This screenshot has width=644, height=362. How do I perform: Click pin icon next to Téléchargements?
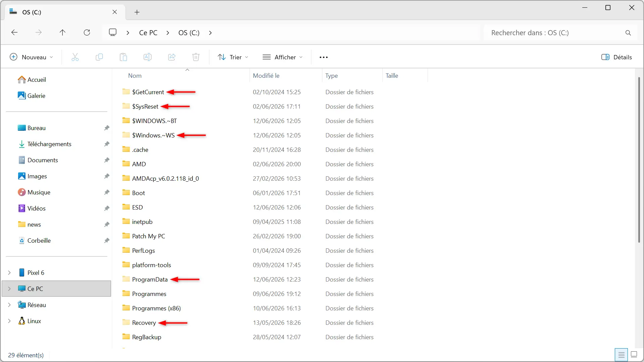tap(107, 144)
